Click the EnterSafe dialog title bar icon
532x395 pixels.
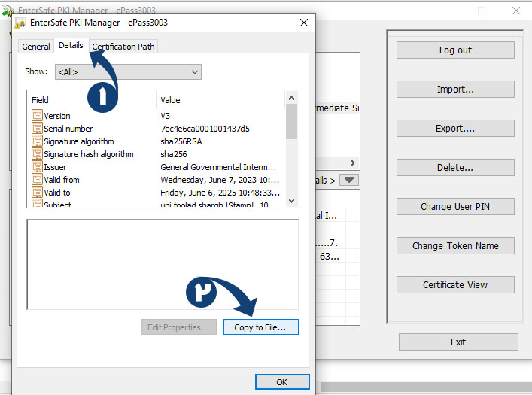click(x=20, y=23)
